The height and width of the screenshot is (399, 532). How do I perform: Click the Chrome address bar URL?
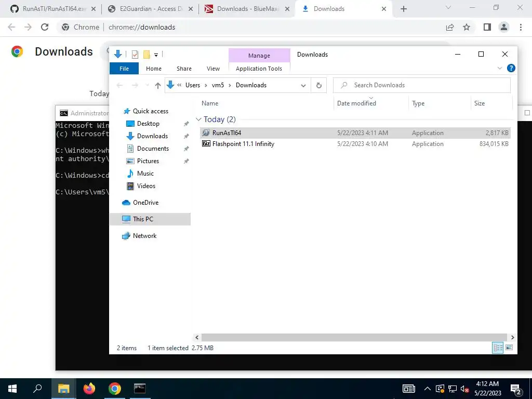(x=142, y=27)
